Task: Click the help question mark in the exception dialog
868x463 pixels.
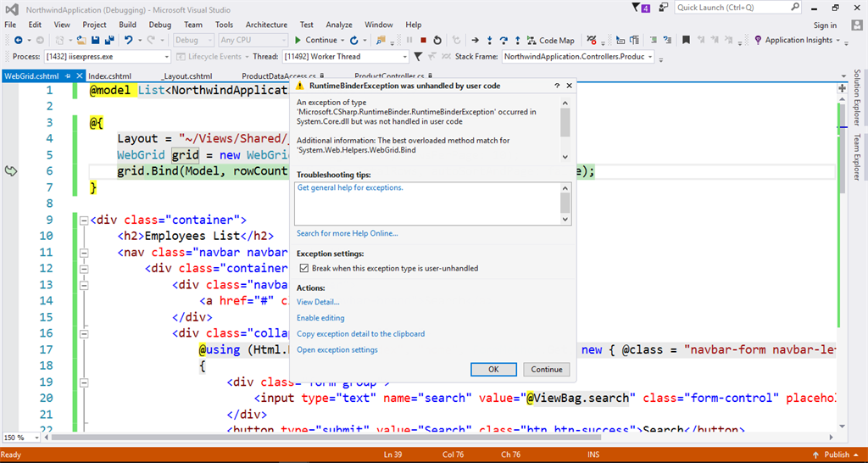Action: [x=557, y=86]
